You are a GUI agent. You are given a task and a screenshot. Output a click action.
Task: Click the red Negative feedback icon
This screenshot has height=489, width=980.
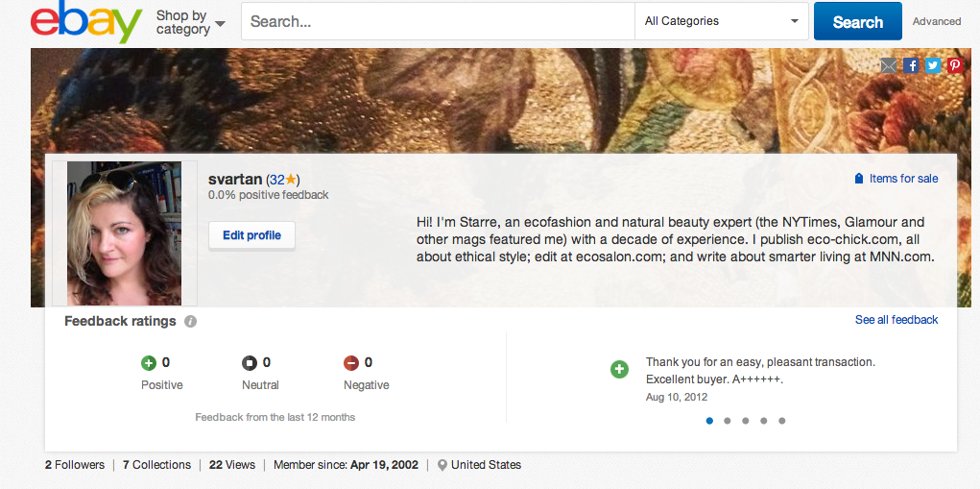click(x=351, y=363)
